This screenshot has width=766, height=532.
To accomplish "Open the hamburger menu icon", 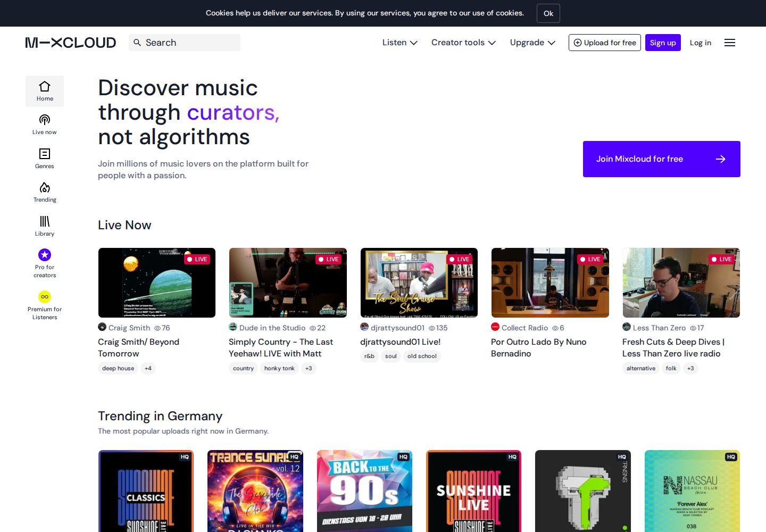I will pyautogui.click(x=730, y=43).
